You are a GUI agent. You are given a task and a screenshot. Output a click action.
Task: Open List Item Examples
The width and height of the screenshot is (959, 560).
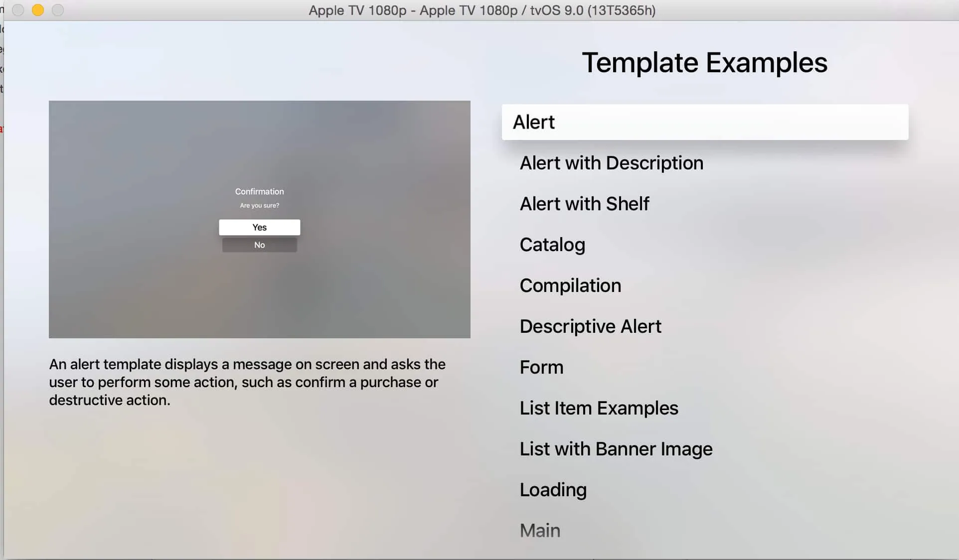coord(599,408)
